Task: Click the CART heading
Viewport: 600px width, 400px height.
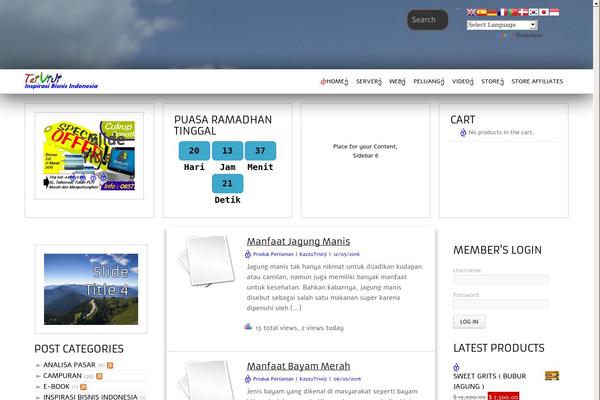Action: tap(463, 120)
